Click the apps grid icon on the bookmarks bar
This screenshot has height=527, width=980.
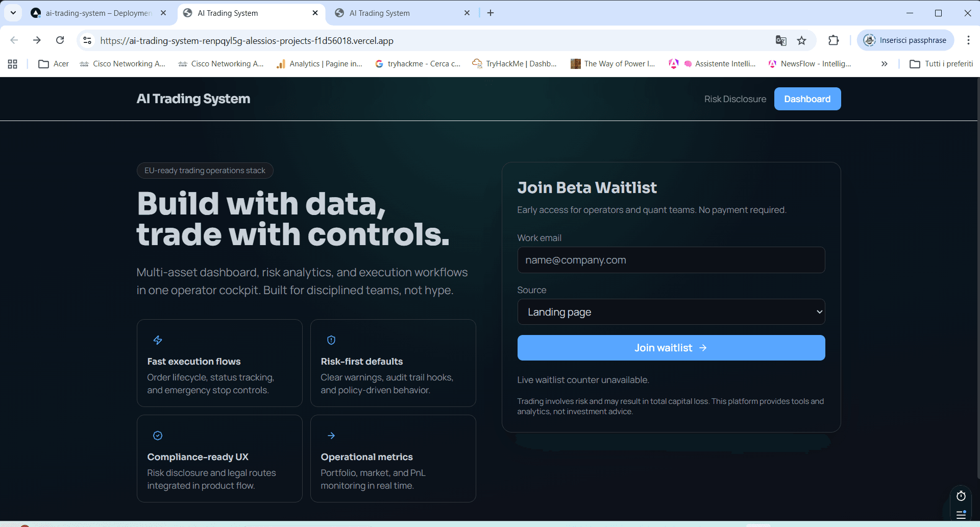[12, 64]
